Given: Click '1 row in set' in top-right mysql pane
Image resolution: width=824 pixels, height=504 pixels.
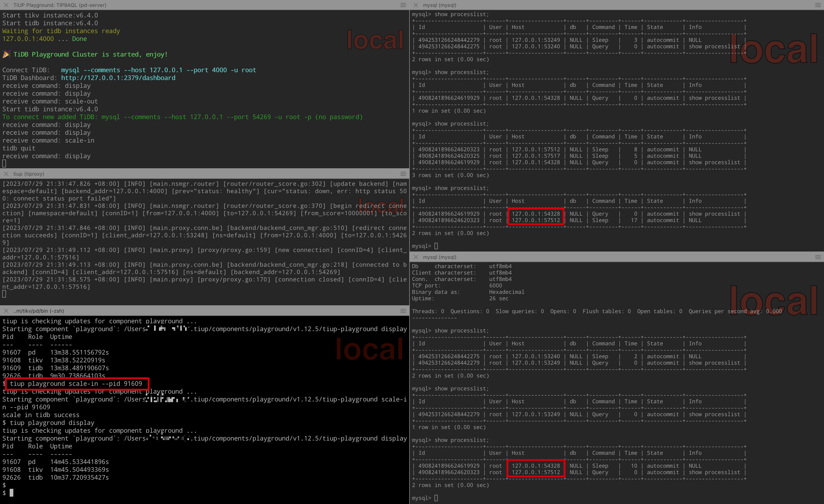Looking at the screenshot, I should click(x=449, y=111).
